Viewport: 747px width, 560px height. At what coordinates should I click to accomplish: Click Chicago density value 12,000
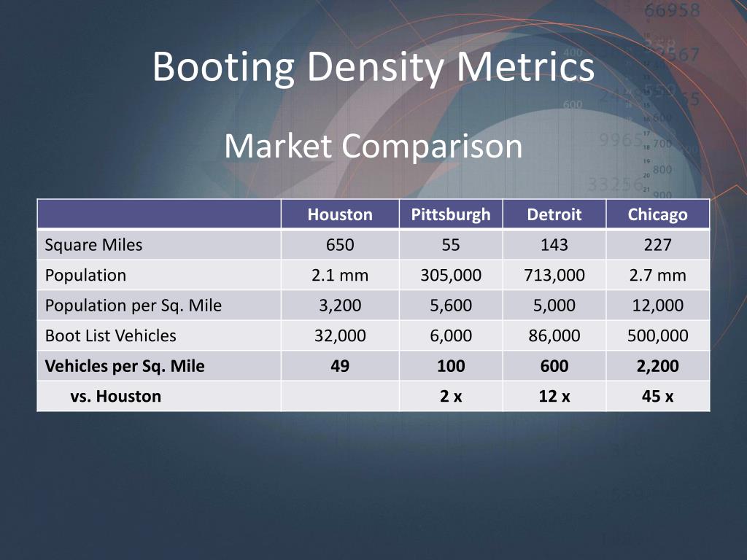point(657,306)
